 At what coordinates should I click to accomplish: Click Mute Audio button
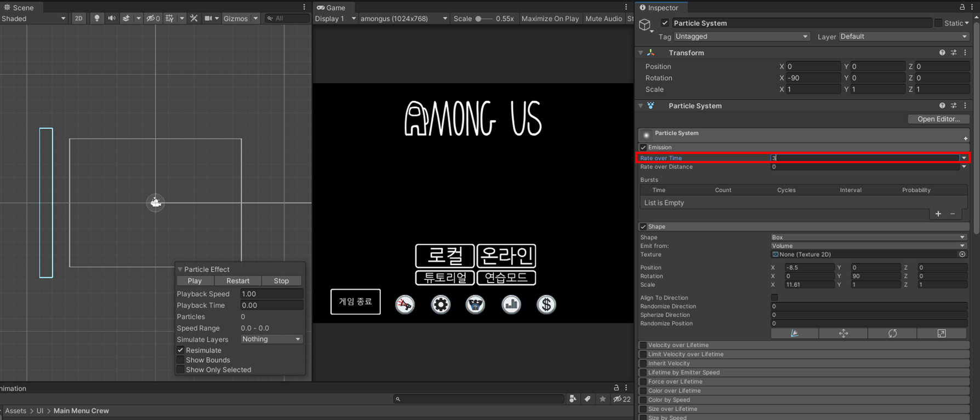tap(603, 19)
